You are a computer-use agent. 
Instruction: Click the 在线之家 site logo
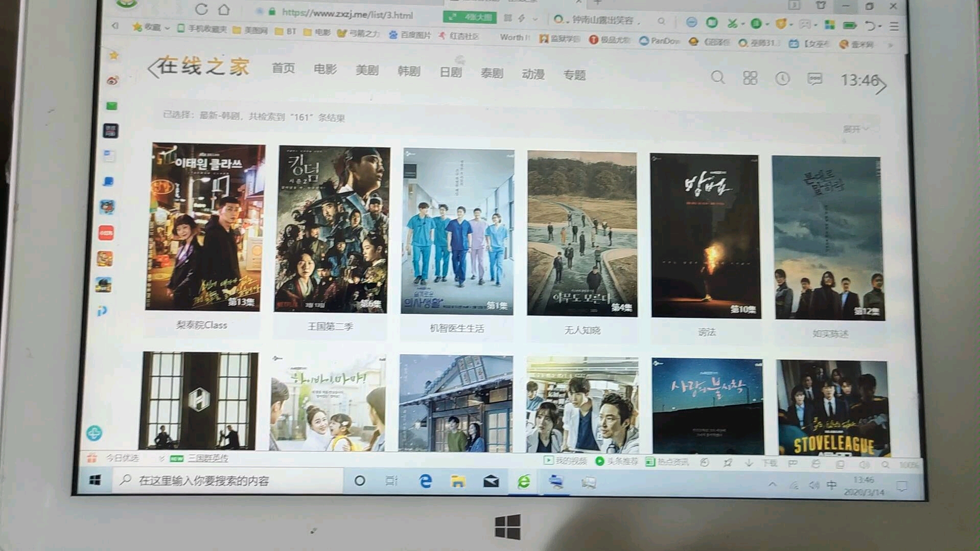click(203, 66)
